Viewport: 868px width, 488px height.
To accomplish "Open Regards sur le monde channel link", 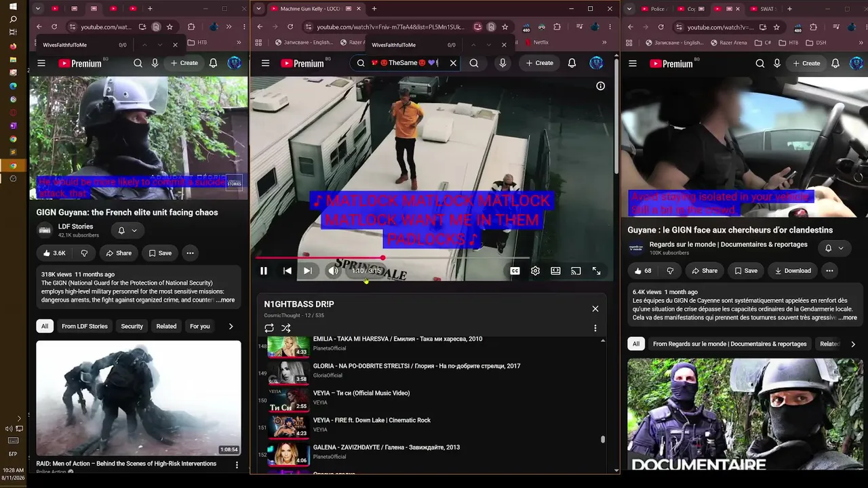I will pyautogui.click(x=728, y=244).
